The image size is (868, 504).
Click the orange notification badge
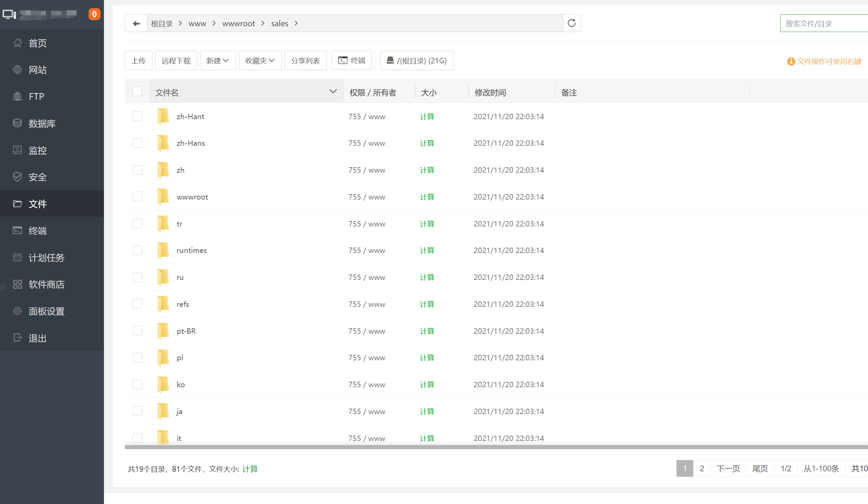tap(94, 14)
